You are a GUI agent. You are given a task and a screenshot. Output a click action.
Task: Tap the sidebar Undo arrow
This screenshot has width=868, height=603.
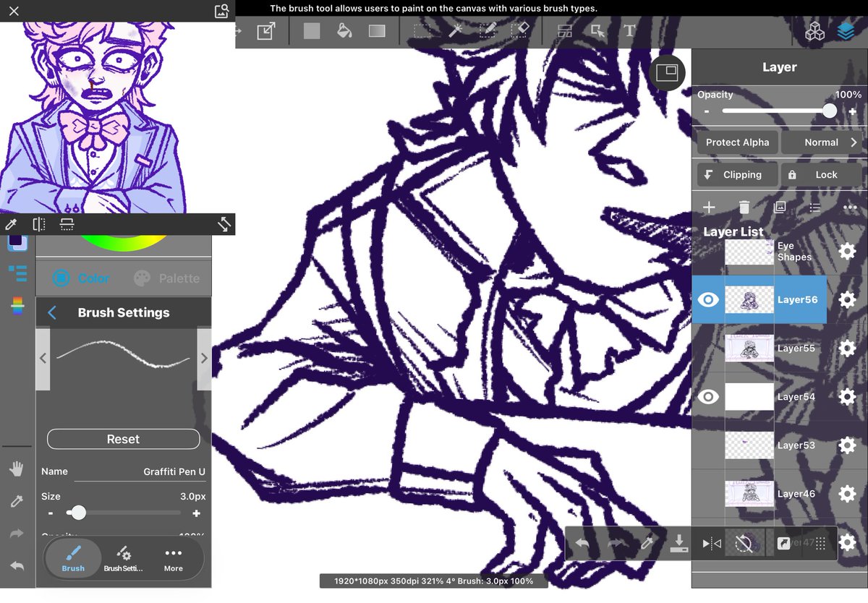[17, 565]
